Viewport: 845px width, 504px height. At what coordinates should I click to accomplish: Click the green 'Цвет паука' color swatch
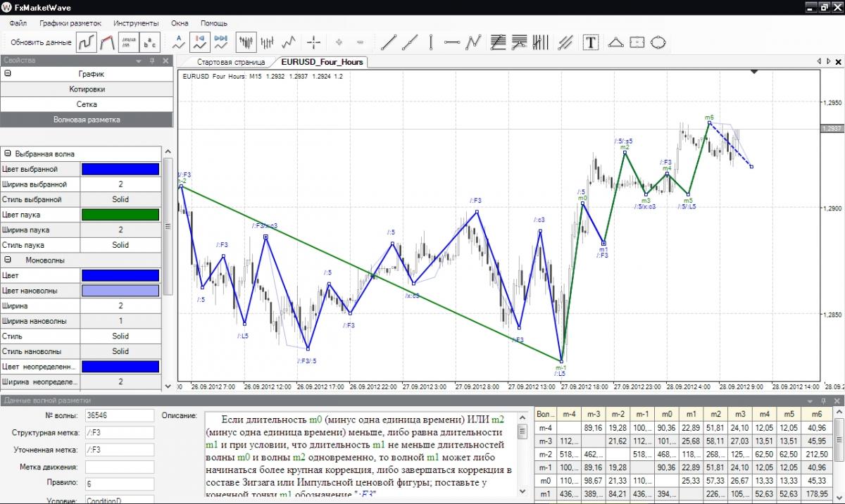click(120, 215)
